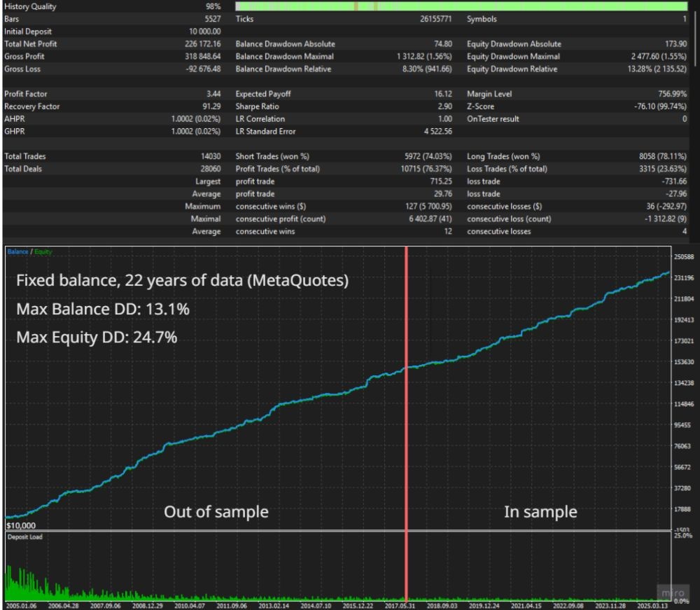This screenshot has height=610, width=700.
Task: Click the "Deposit Load" chart label
Action: [25, 536]
